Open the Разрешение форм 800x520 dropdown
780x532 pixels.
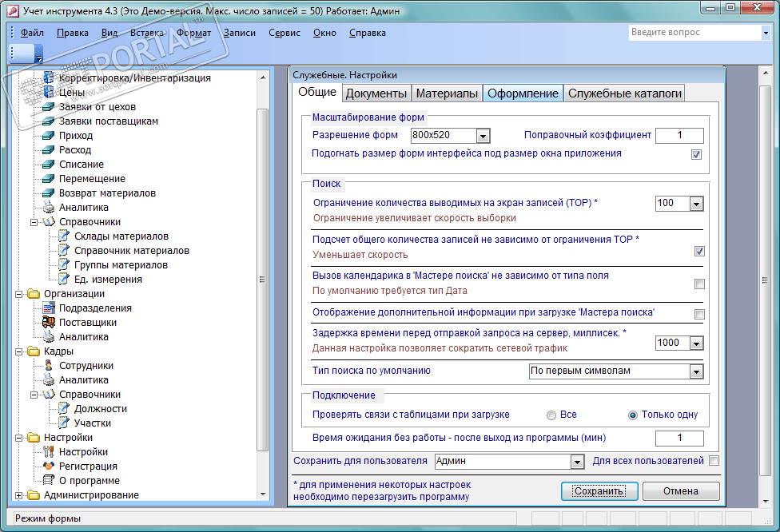[483, 136]
